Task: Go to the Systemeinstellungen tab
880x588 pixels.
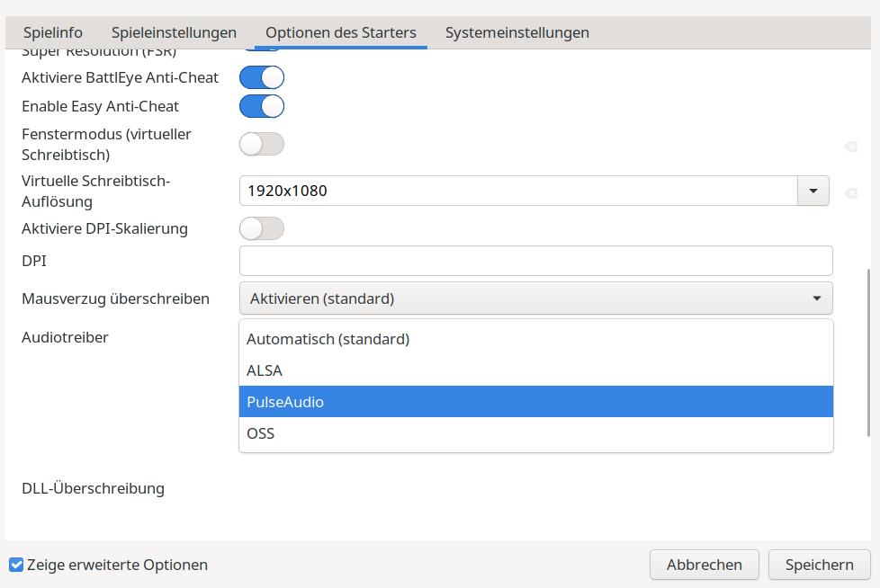Action: 517,32
